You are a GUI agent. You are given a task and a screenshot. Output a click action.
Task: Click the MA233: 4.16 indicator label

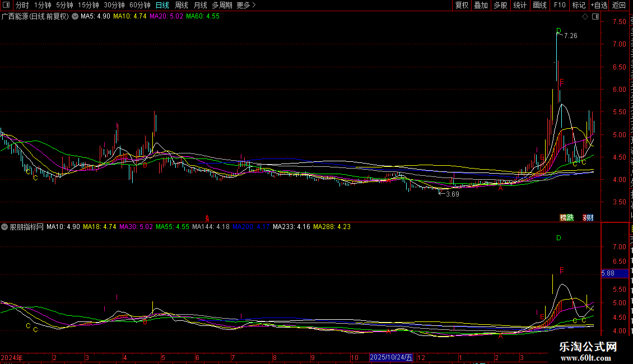291,227
